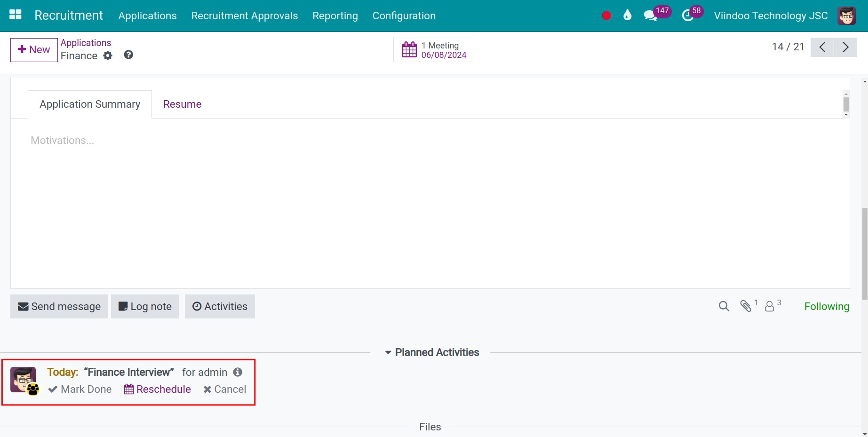Click the red recording dot icon

pyautogui.click(x=606, y=16)
